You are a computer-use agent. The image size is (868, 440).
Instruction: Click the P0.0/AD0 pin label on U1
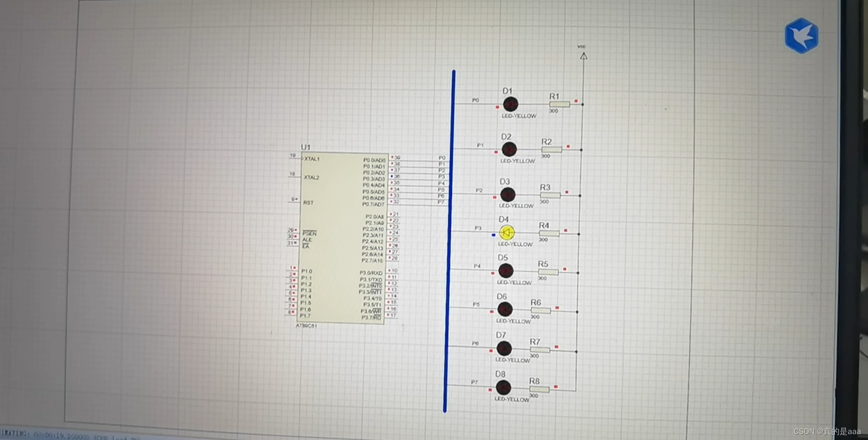click(x=374, y=160)
